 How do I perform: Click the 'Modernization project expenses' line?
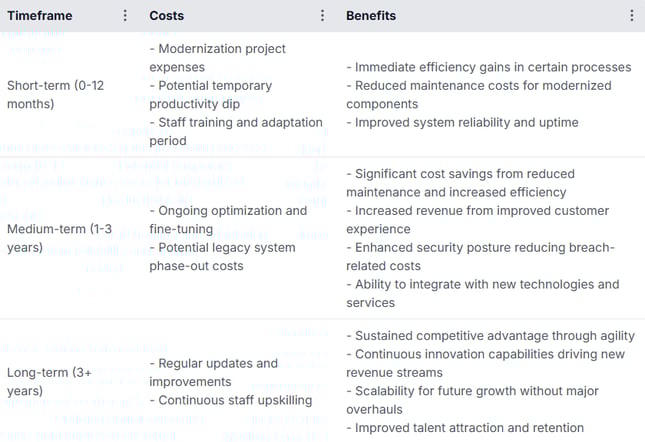pos(218,58)
